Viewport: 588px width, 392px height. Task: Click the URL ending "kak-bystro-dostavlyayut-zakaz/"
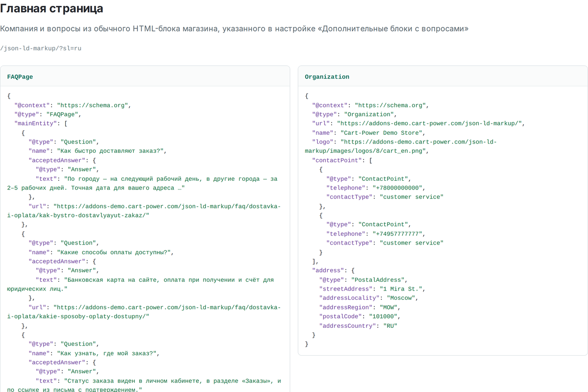click(144, 211)
